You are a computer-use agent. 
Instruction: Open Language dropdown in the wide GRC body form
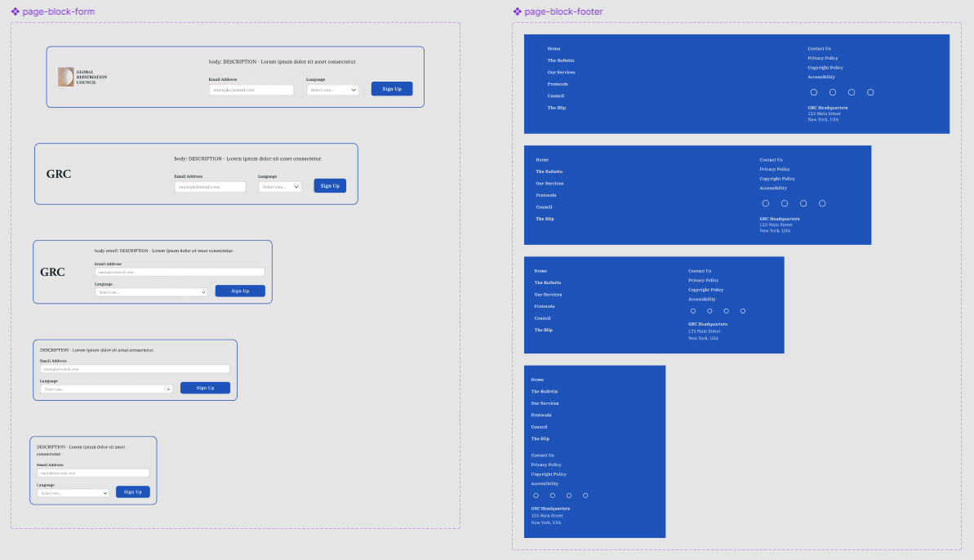280,187
